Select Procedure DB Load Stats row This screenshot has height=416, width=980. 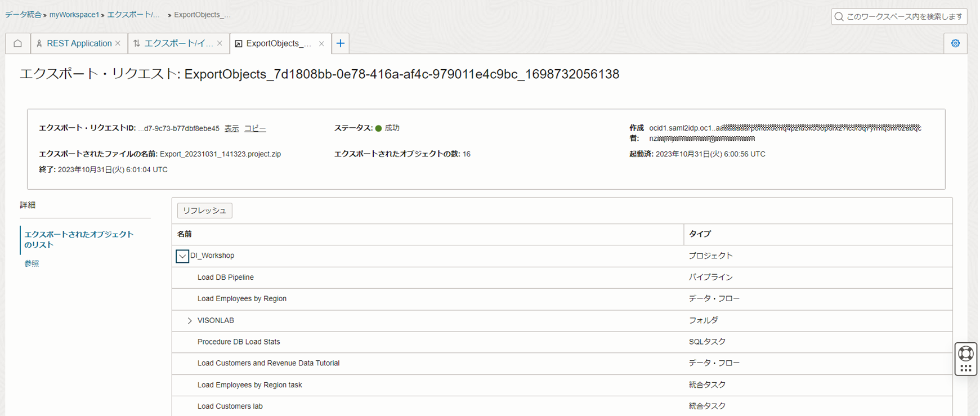(x=562, y=342)
